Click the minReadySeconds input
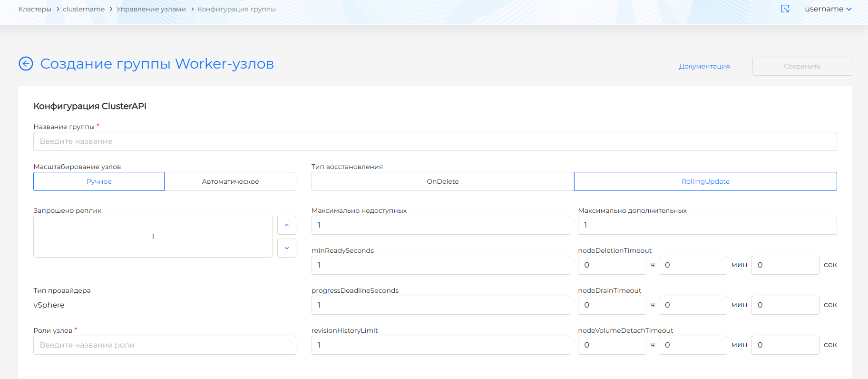Screen dimensions: 868x379 tap(440, 265)
